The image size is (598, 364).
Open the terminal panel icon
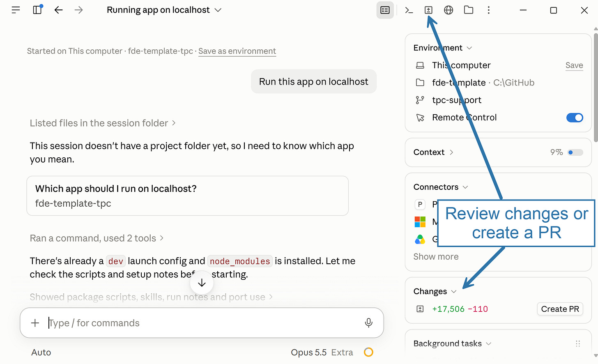tap(409, 10)
